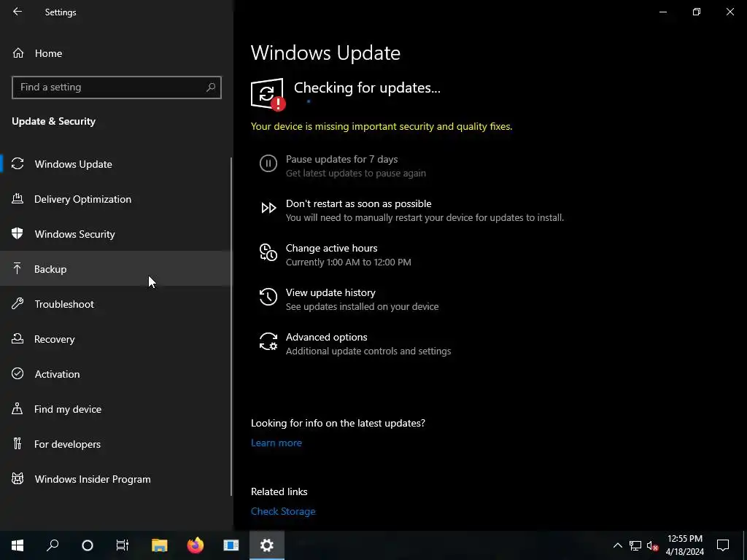
Task: Click the Delivery Optimization icon
Action: pyautogui.click(x=18, y=198)
